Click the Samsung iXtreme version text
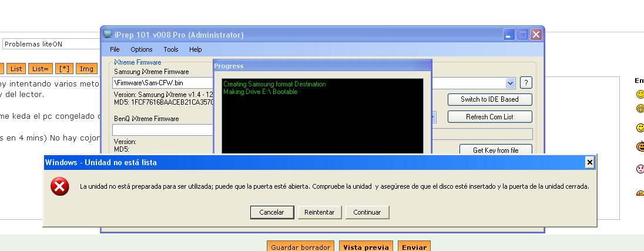 click(x=163, y=95)
